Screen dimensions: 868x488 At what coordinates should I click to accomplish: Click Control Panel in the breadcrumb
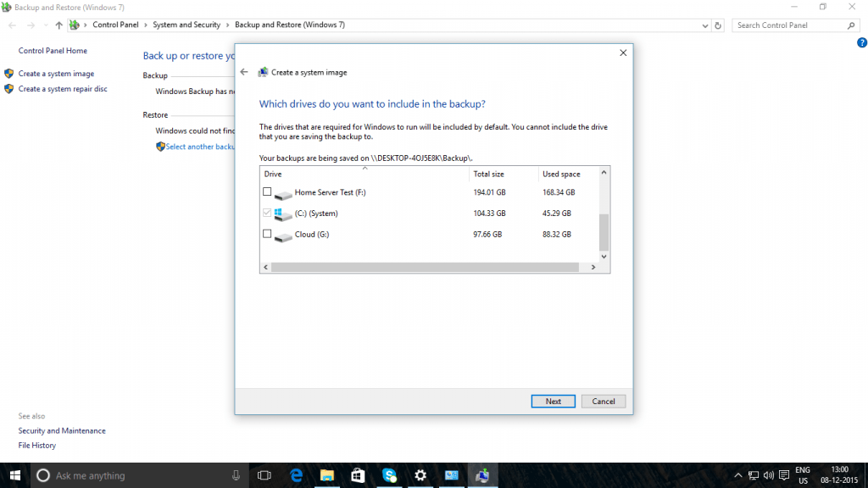tap(115, 25)
